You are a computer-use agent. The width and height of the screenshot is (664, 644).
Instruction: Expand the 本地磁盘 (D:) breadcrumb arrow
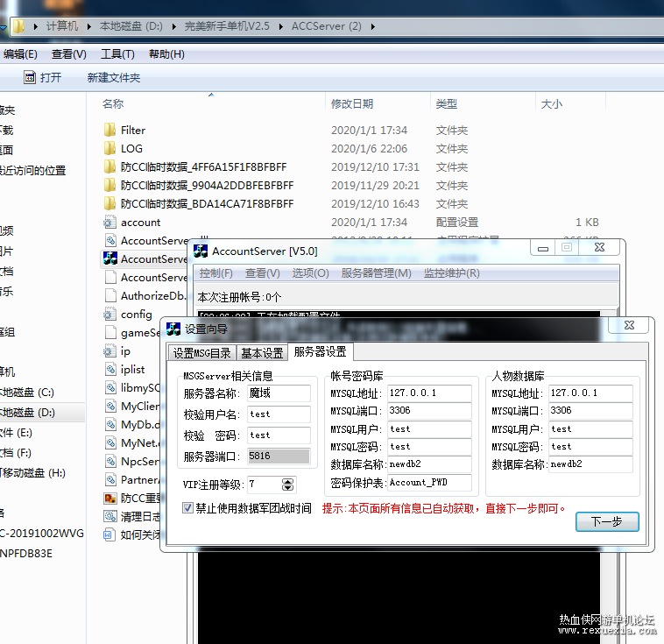[174, 26]
